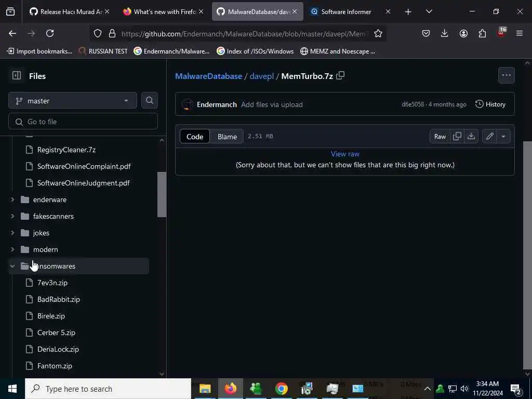
Task: Open the three-dot more options menu
Action: pos(506,75)
